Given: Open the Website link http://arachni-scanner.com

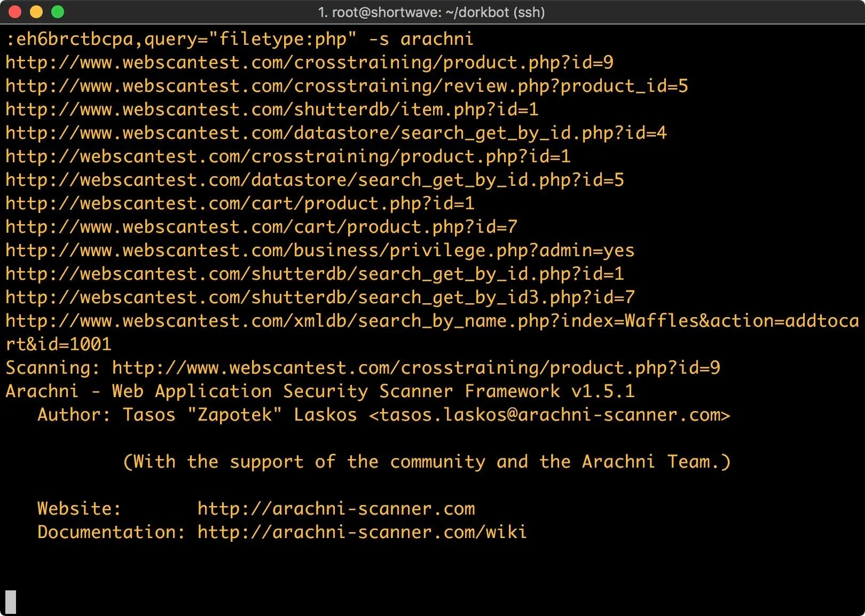Looking at the screenshot, I should coord(336,509).
